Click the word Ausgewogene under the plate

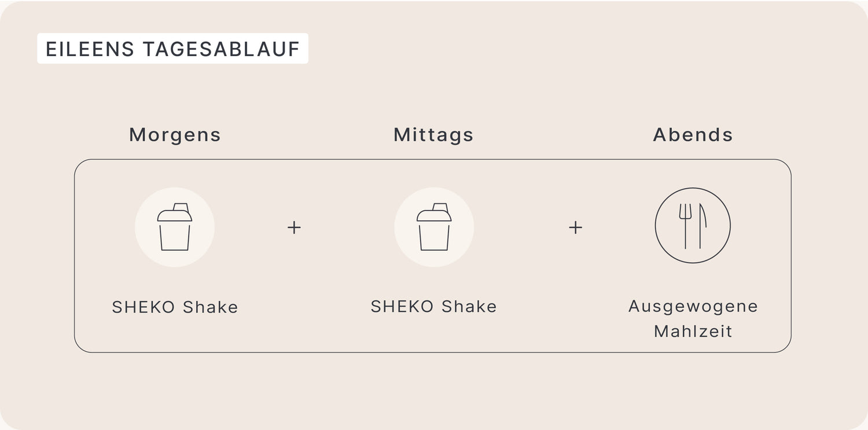tap(693, 306)
